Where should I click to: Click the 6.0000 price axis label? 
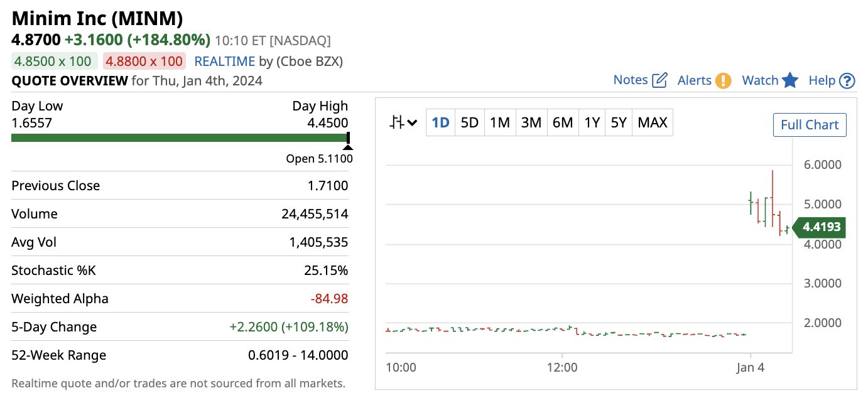click(x=823, y=165)
